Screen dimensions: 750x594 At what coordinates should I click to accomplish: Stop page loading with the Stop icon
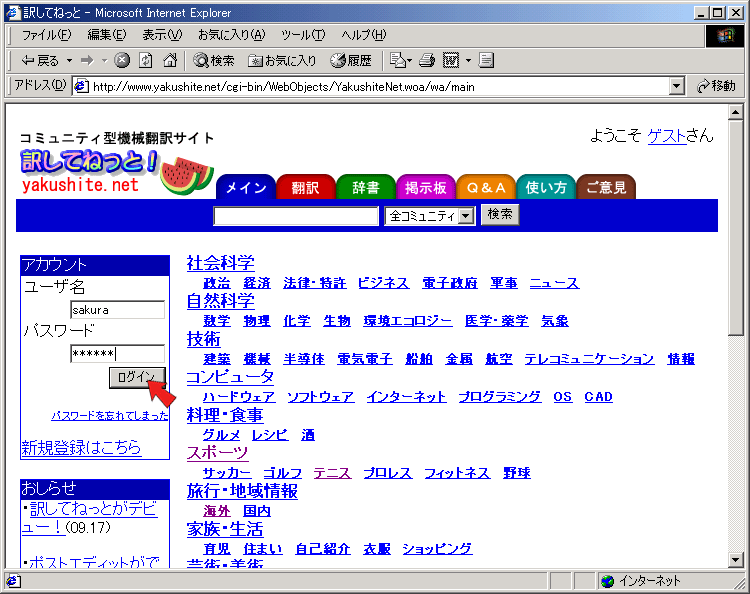click(x=122, y=60)
